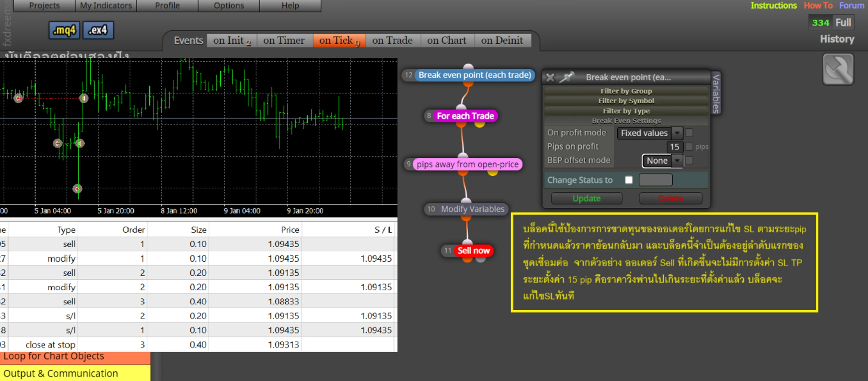Viewport: 868px width, 381px height.
Task: Click the 334 counter label
Action: tap(820, 23)
